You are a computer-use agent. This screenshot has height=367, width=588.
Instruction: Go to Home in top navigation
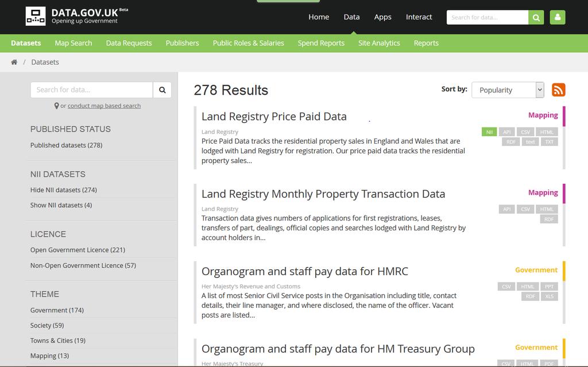[319, 17]
